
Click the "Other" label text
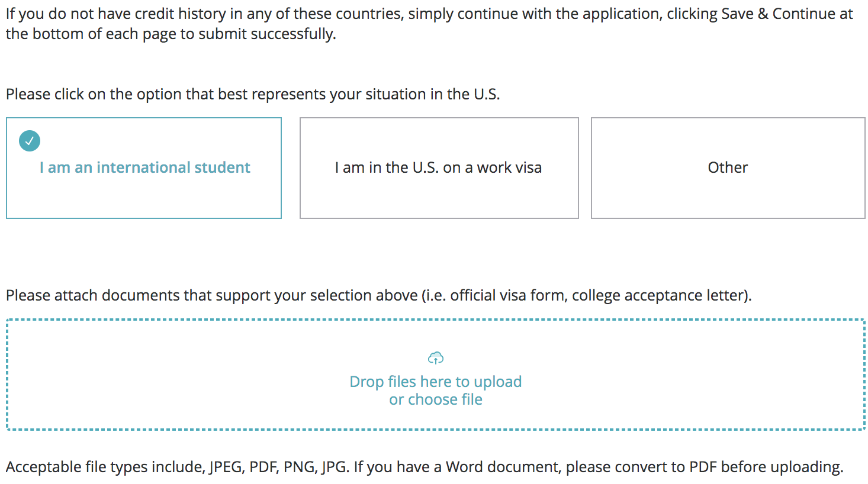click(728, 168)
